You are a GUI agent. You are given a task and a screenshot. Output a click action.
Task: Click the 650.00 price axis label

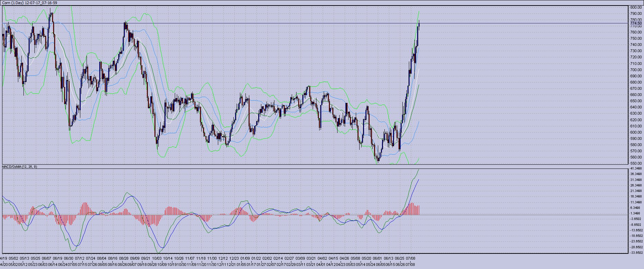coord(635,101)
